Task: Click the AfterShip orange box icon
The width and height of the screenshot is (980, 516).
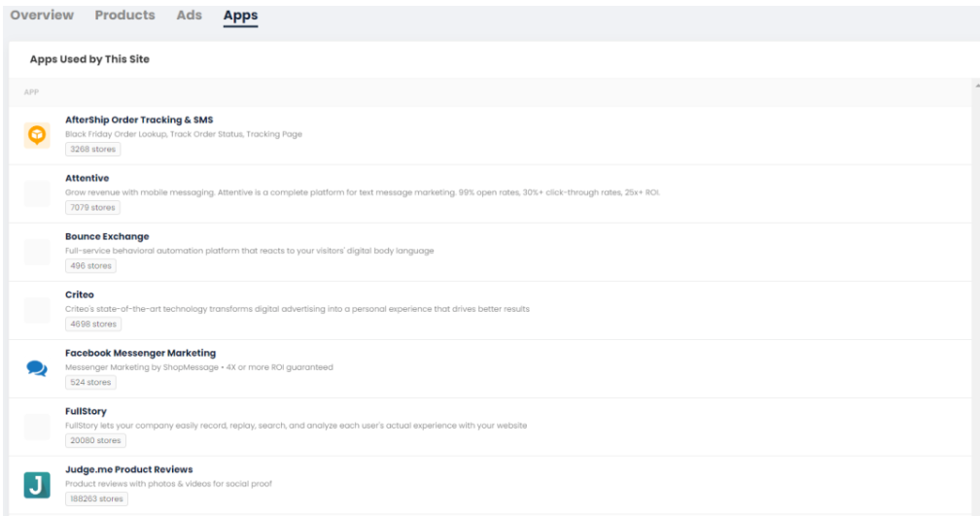Action: tap(37, 135)
